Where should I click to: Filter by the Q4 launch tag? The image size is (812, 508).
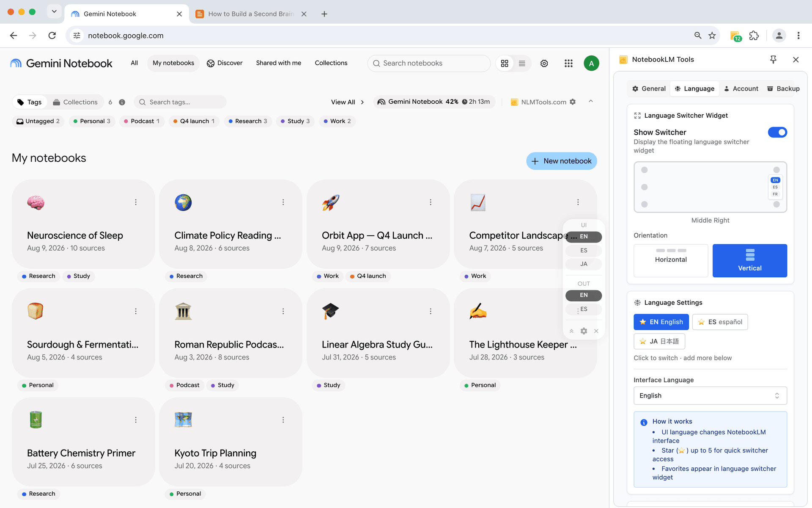[194, 121]
